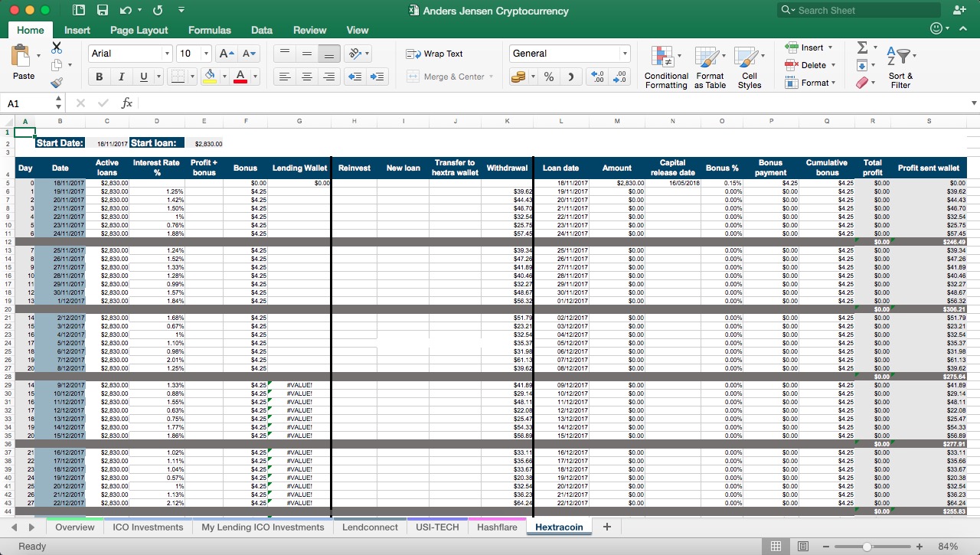This screenshot has width=980, height=555.
Task: Apply the yellow fill color
Action: [x=210, y=77]
